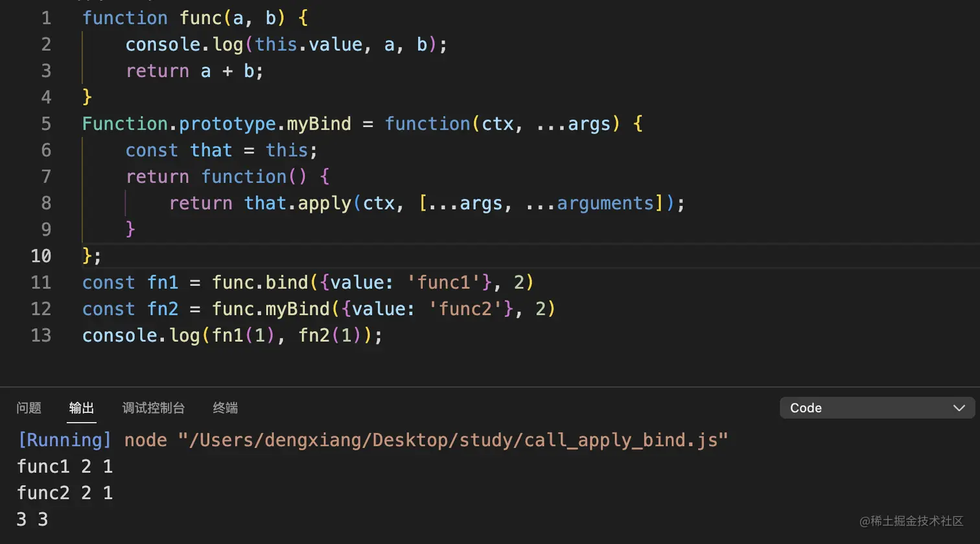Click 'myBind' in Function.prototype.myBind
This screenshot has width=980, height=544.
point(319,124)
